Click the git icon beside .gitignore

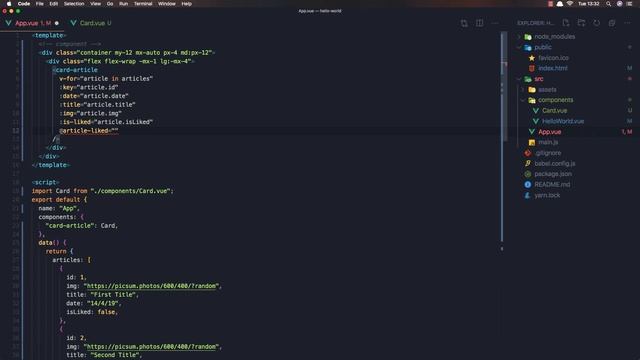[528, 153]
